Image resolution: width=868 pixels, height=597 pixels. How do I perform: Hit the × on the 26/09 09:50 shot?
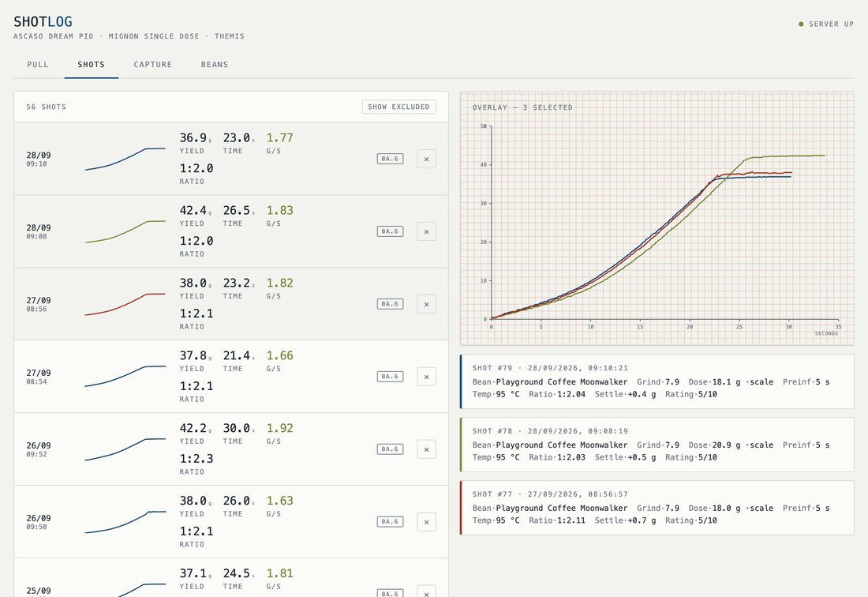coord(426,522)
